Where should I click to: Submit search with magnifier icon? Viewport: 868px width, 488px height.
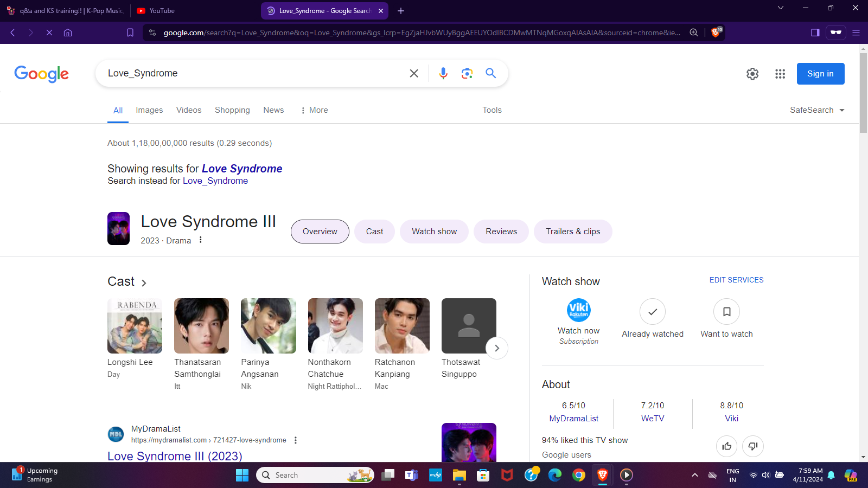pyautogui.click(x=491, y=73)
